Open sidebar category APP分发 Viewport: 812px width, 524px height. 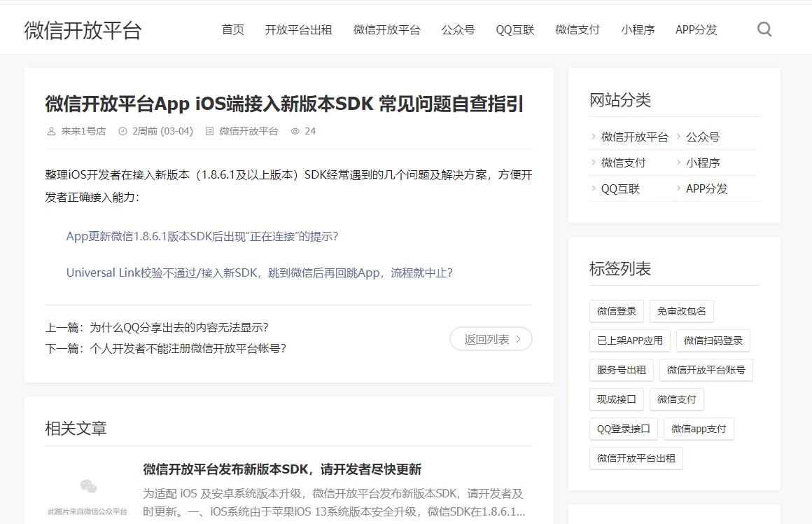click(707, 188)
